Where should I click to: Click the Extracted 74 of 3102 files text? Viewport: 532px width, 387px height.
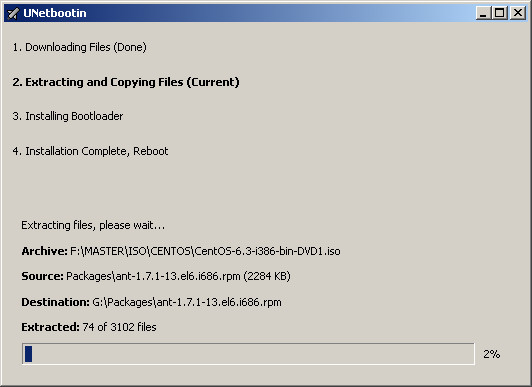pos(89,327)
